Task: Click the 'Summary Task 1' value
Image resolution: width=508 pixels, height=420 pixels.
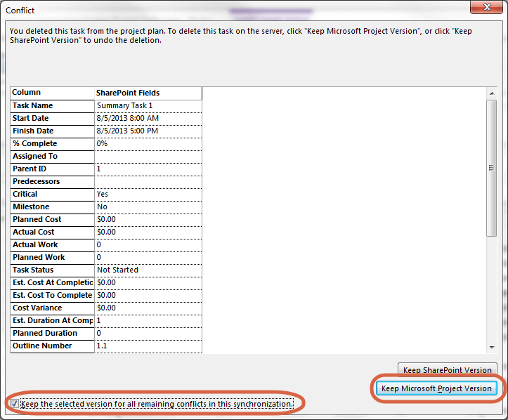Action: 125,105
